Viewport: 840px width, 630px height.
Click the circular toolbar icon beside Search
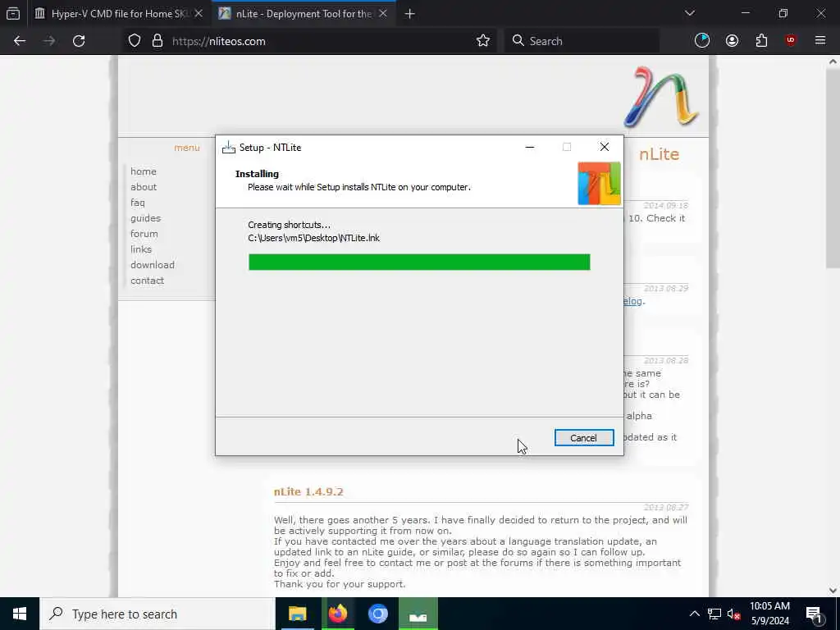click(702, 41)
